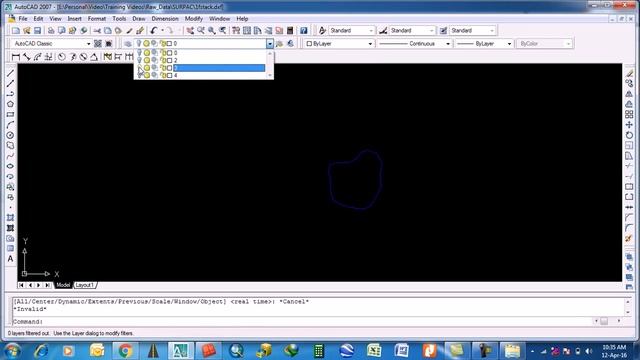Toggle the lightbulb on layer 4 row
This screenshot has height=360, width=640.
click(x=139, y=76)
